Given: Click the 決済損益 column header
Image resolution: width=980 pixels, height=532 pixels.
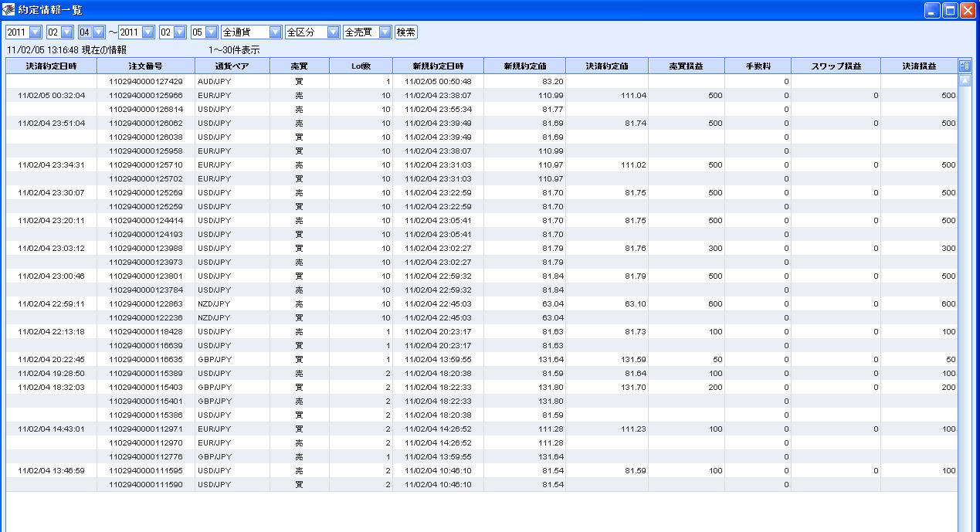Looking at the screenshot, I should (x=919, y=66).
